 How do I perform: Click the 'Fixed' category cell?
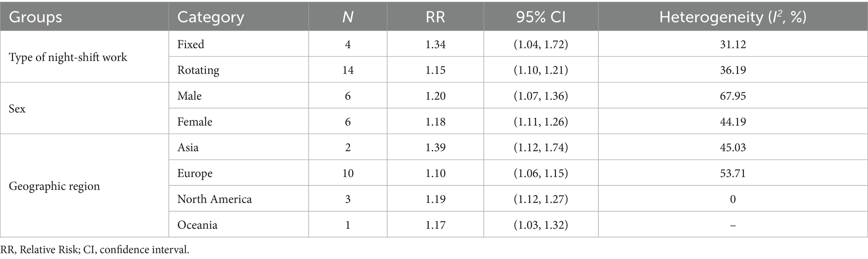(x=191, y=44)
